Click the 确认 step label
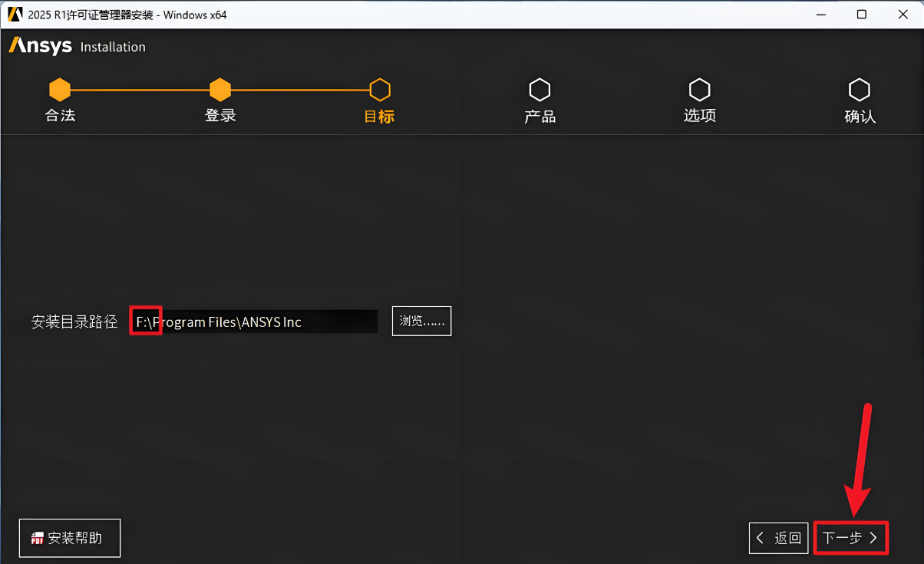924x564 pixels. point(860,117)
